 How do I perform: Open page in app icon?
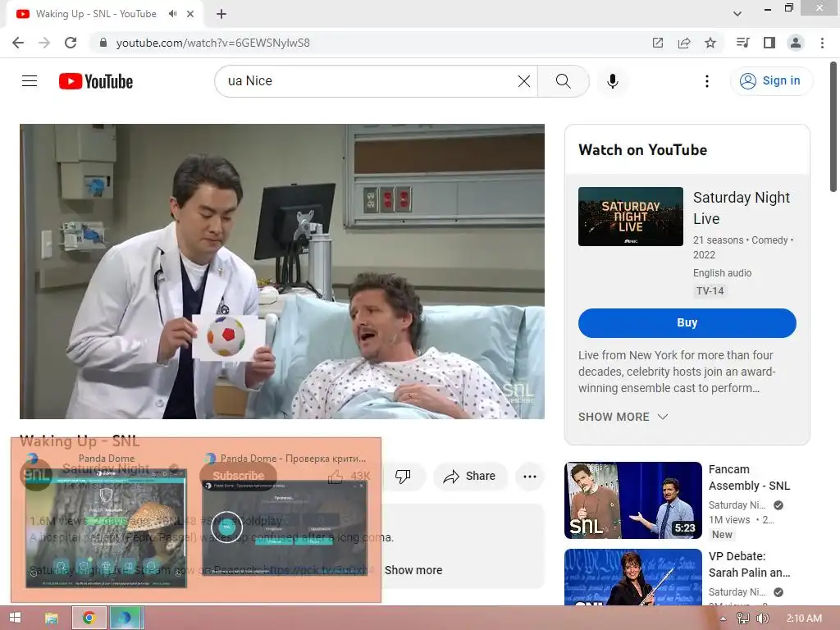pyautogui.click(x=658, y=43)
